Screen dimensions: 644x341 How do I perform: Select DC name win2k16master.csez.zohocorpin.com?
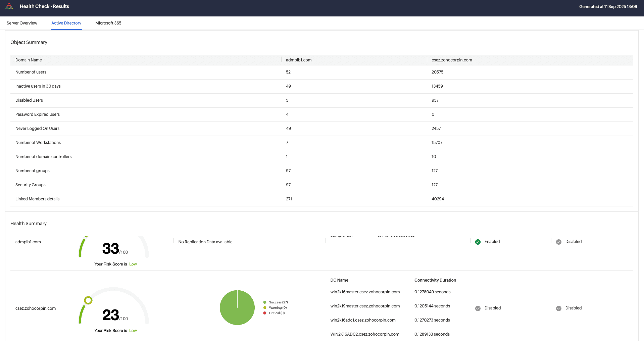pyautogui.click(x=365, y=292)
